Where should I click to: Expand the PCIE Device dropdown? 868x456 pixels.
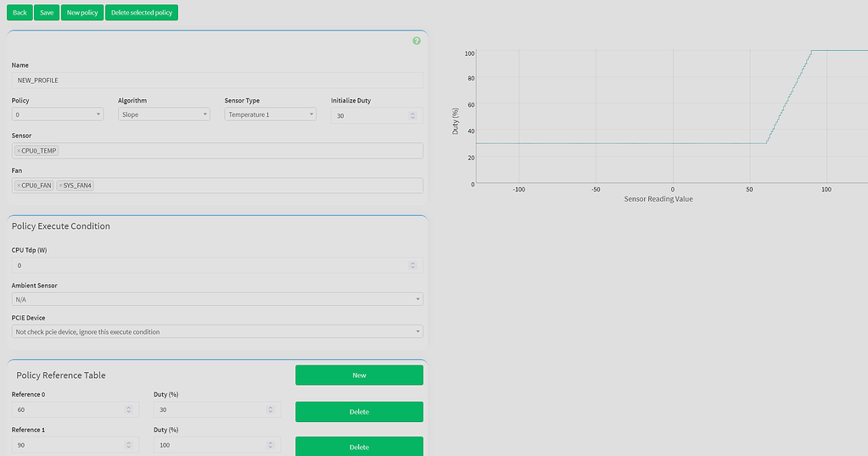click(x=217, y=331)
